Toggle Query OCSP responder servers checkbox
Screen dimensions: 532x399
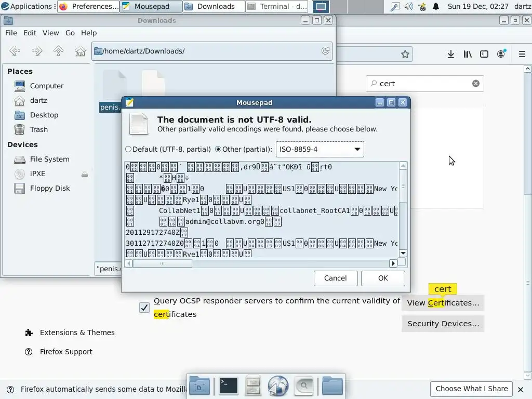point(144,308)
